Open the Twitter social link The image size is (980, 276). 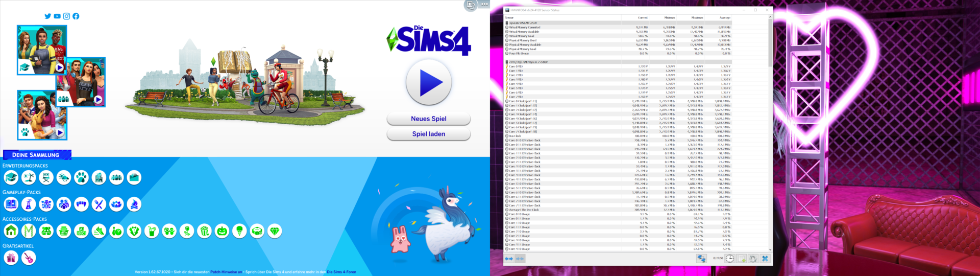pos(48,16)
